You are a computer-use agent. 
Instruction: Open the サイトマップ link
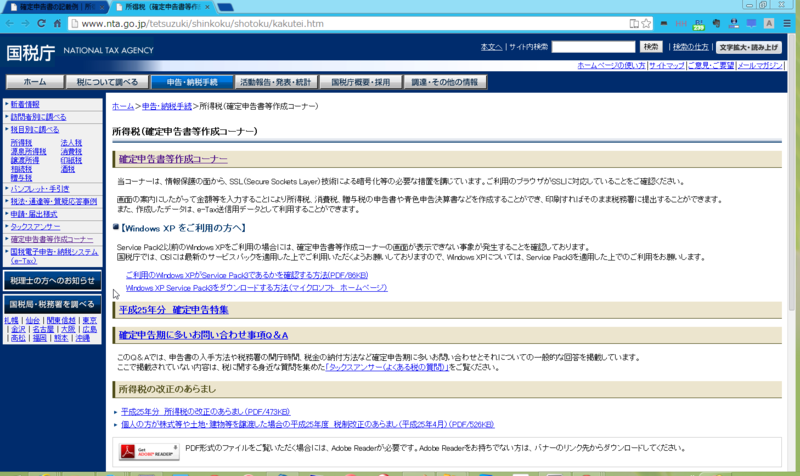(666, 65)
